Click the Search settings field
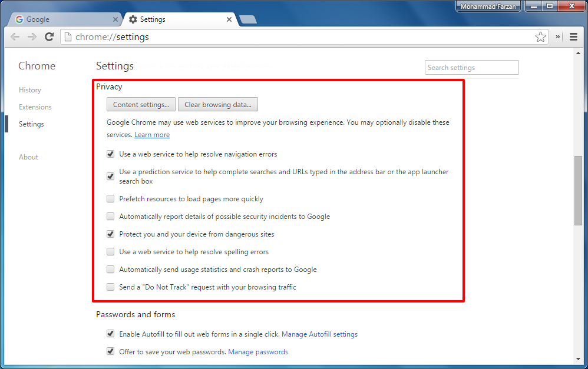The height and width of the screenshot is (369, 588). click(x=472, y=68)
